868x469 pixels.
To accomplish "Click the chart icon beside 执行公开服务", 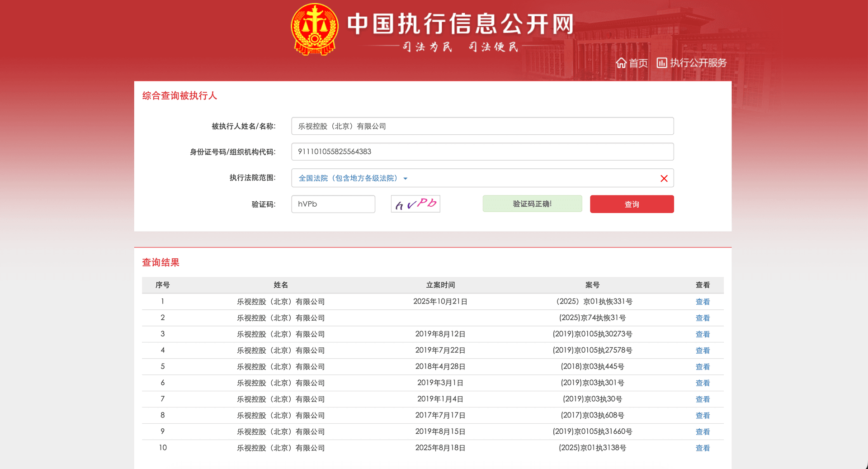I will 661,63.
